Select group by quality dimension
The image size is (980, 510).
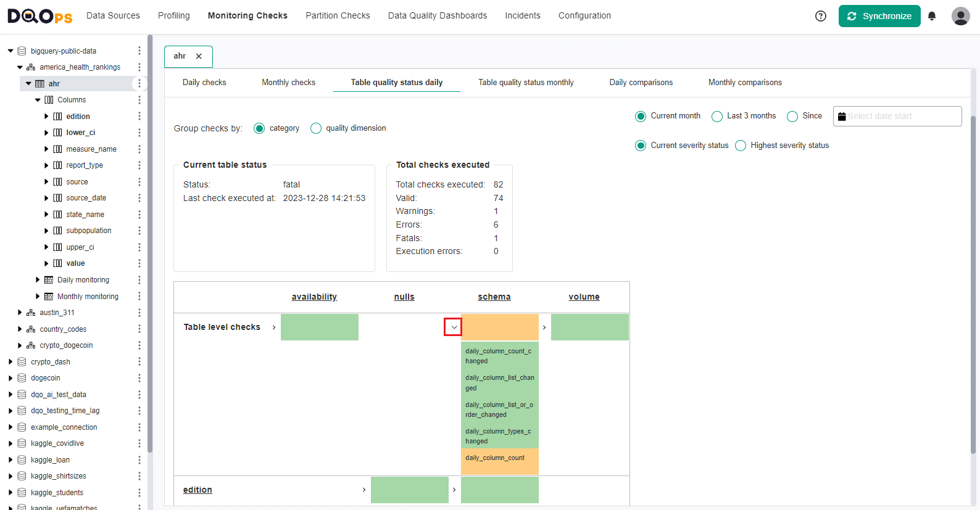pos(316,128)
